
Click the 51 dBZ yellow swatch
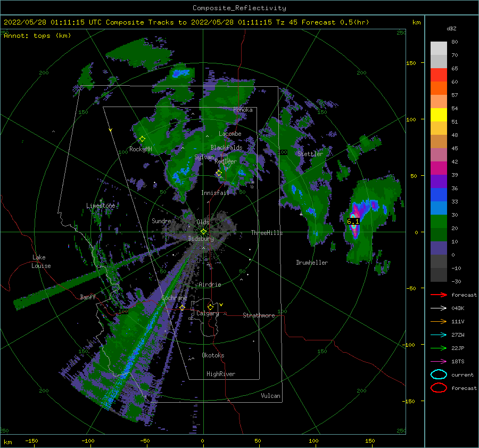click(x=439, y=115)
